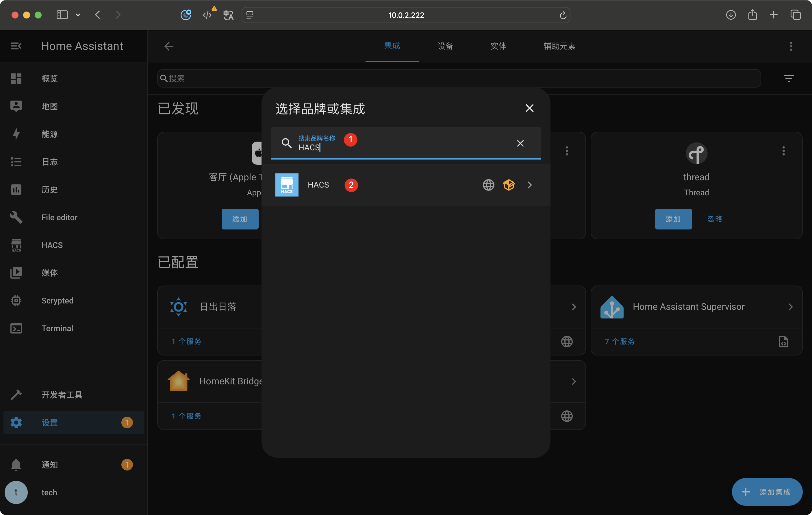Screen dimensions: 812x515
Task: Click the Terminal icon in sidebar
Action: [x=16, y=328]
